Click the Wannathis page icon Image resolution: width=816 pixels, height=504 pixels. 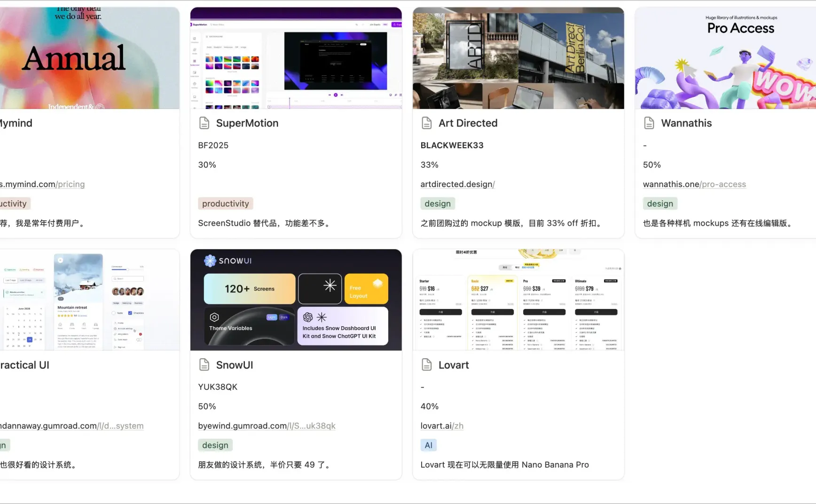(x=649, y=123)
